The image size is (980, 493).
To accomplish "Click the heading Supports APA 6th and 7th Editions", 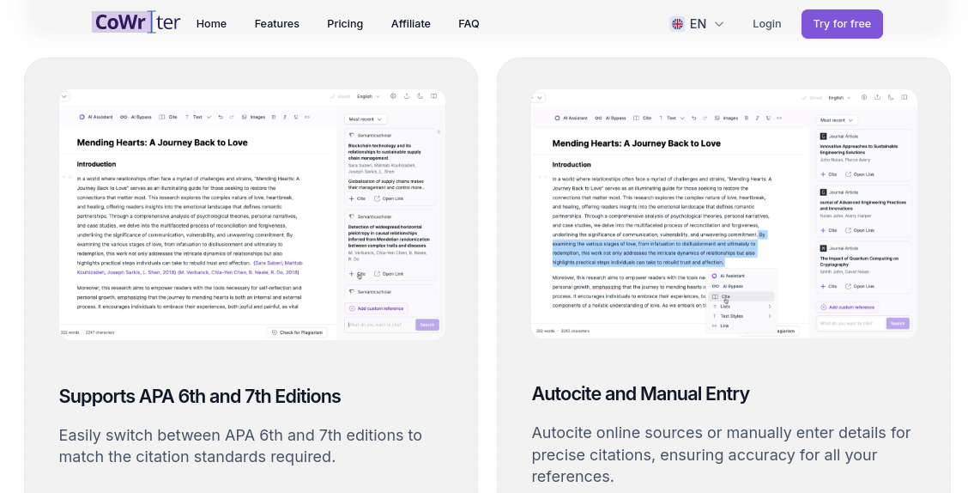I will (x=199, y=396).
